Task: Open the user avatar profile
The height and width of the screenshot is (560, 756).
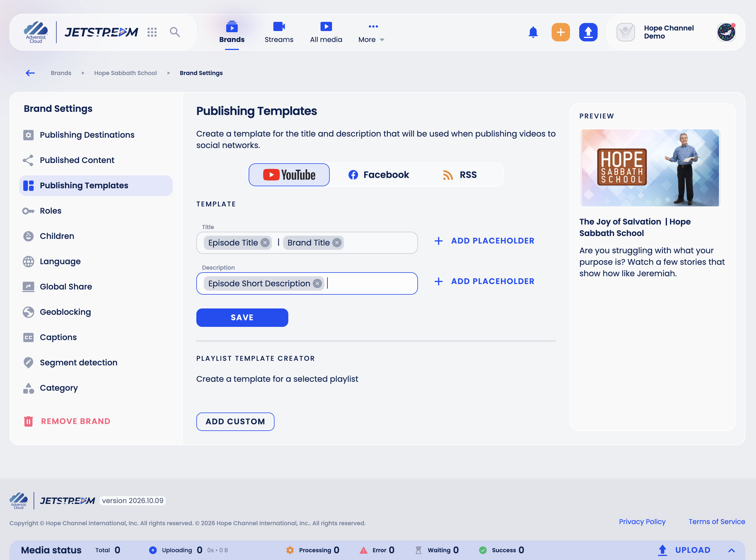Action: pyautogui.click(x=726, y=32)
